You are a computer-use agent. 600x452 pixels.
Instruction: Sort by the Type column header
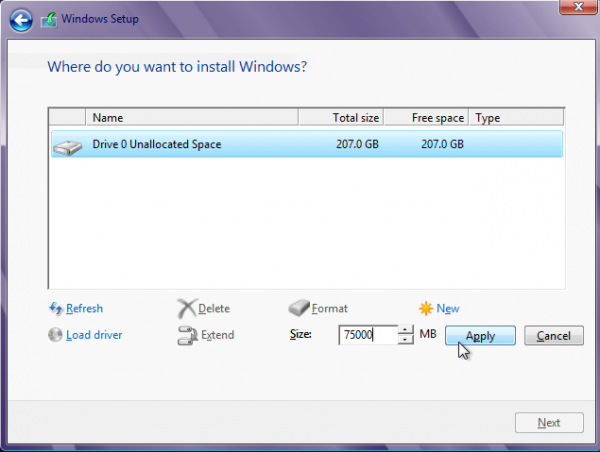pos(516,117)
